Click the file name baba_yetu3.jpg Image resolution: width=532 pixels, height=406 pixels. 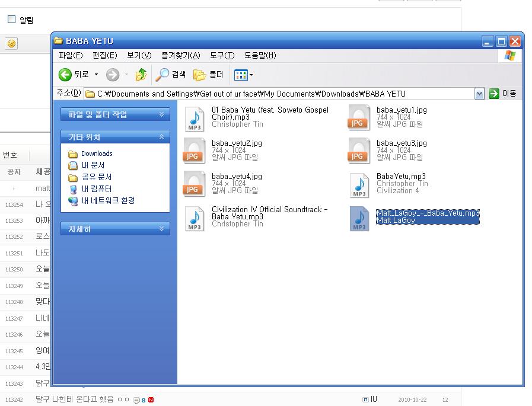(402, 143)
